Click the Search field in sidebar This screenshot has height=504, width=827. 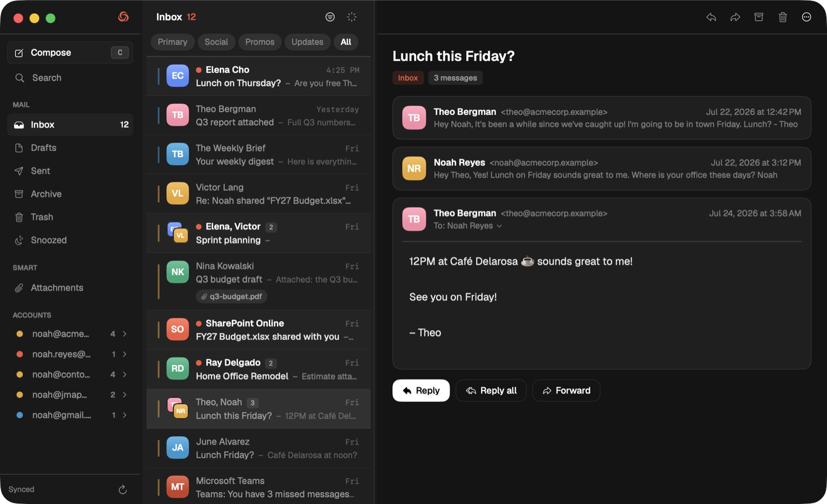point(70,78)
